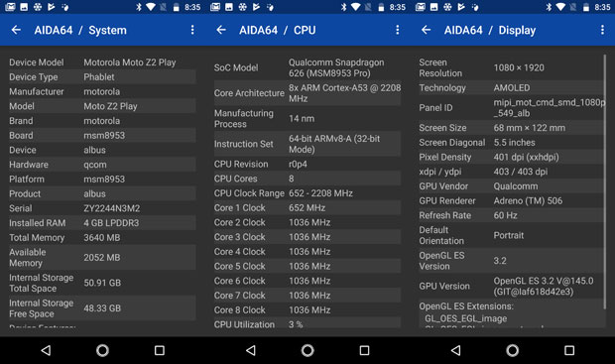Select the 'Manufacturer' row label
The height and width of the screenshot is (364, 615).
(x=37, y=91)
